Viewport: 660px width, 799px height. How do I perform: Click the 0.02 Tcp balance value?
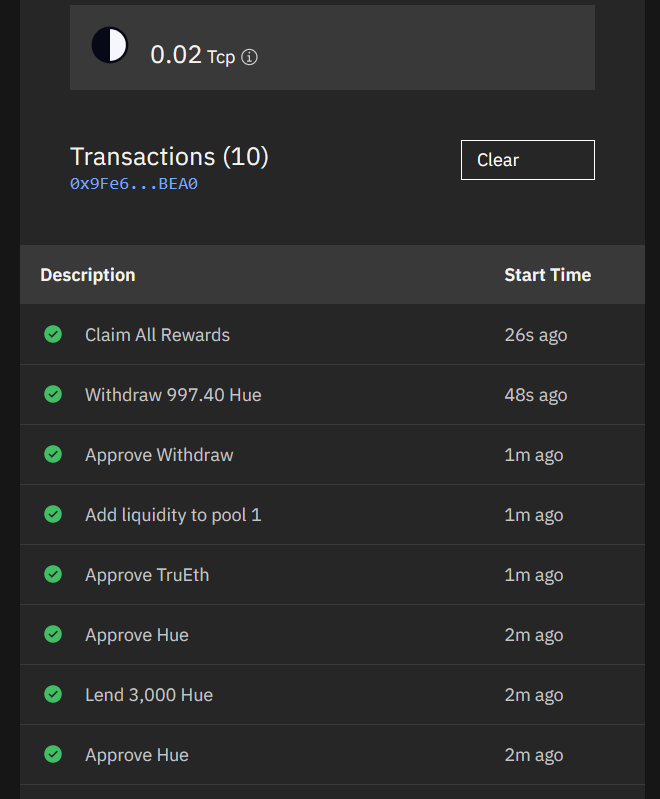point(193,55)
